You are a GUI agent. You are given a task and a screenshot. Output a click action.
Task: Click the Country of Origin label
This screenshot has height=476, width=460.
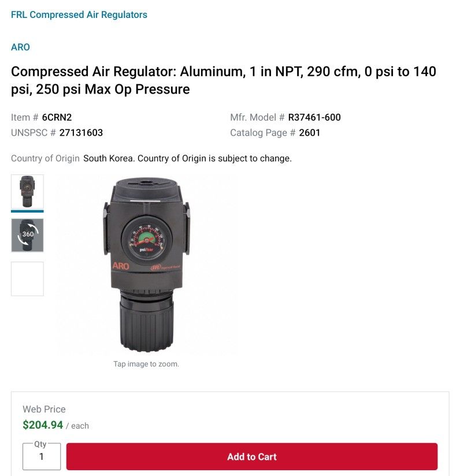pyautogui.click(x=44, y=158)
